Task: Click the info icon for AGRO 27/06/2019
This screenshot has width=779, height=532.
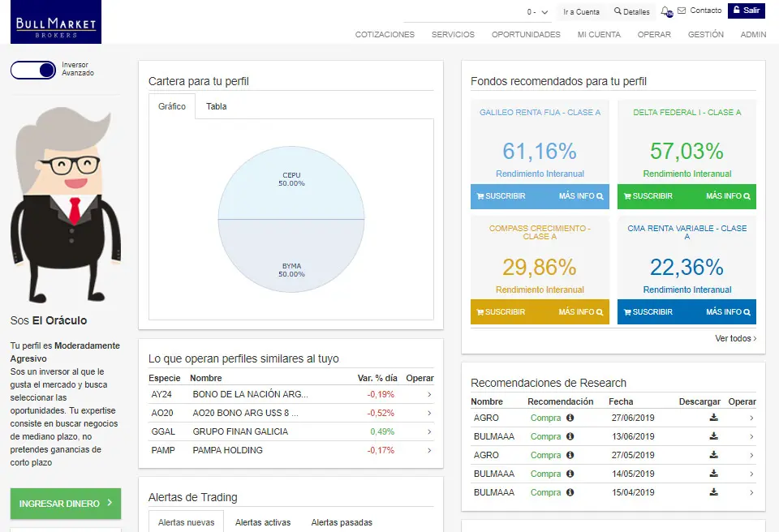Action: [x=570, y=418]
